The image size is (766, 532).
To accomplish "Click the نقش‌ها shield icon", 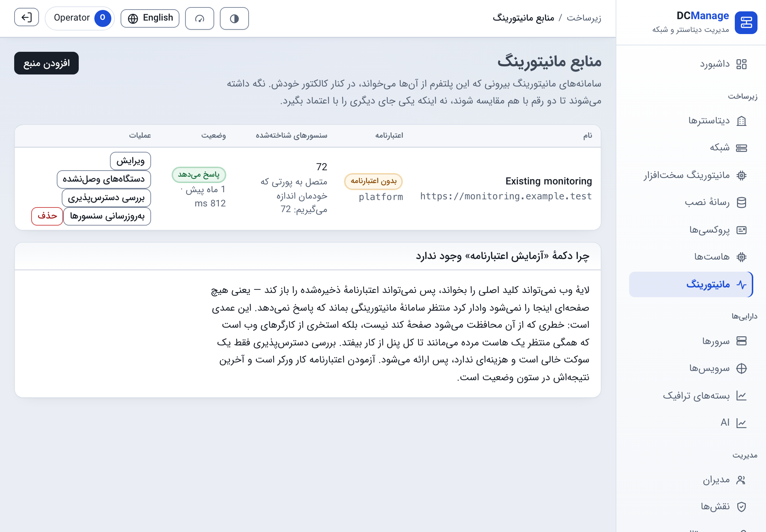I will [741, 507].
